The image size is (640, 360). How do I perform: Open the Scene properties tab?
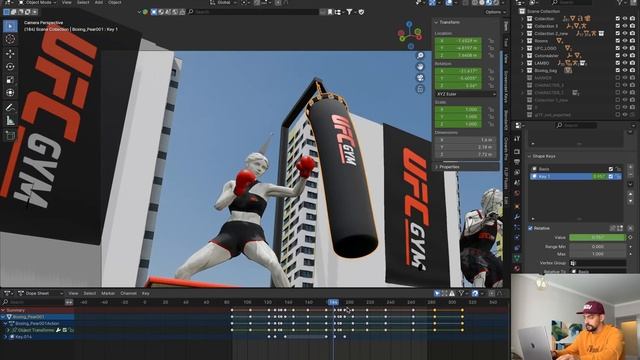pyautogui.click(x=517, y=183)
